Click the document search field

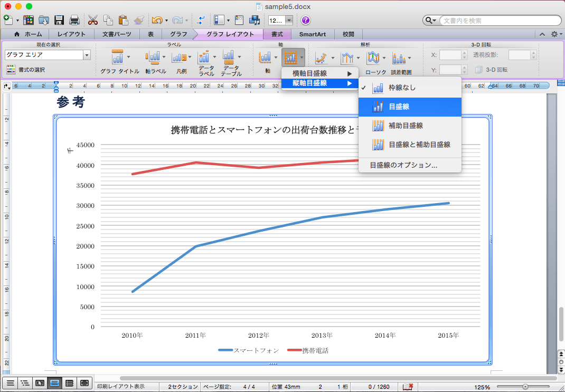click(500, 21)
